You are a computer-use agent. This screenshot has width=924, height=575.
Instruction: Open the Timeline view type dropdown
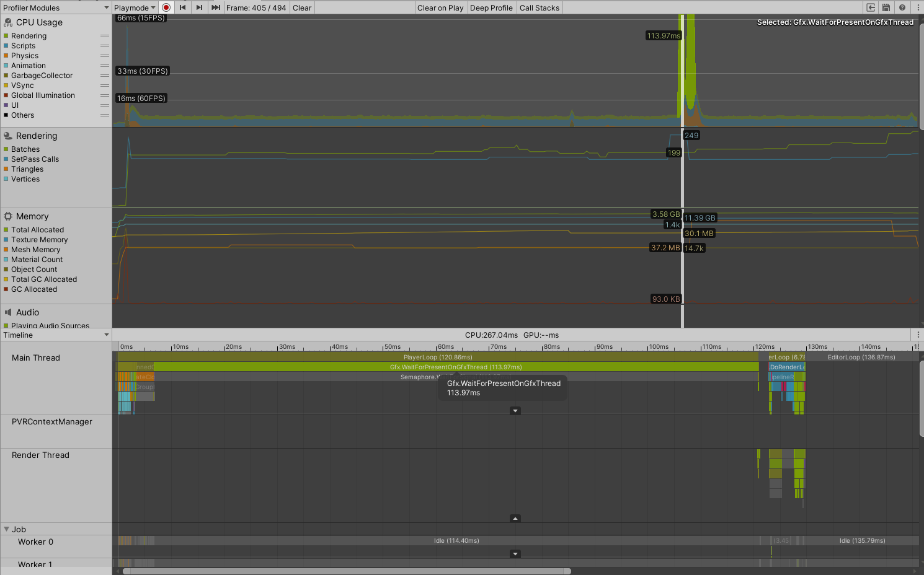[x=56, y=335]
